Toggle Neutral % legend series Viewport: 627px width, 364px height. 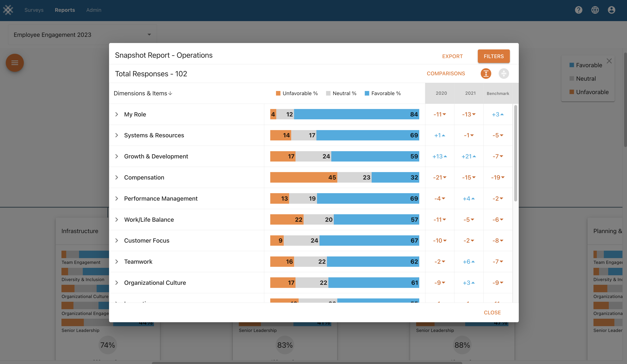coord(341,93)
